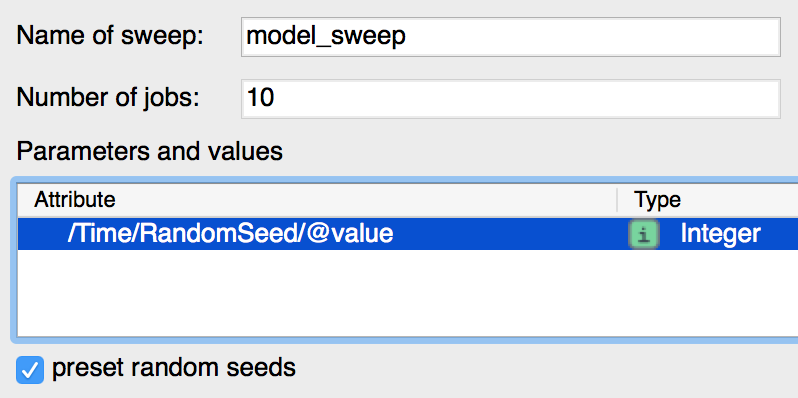Select the /Time/RandomSeed/@value attribute row
798x398 pixels.
(x=408, y=234)
